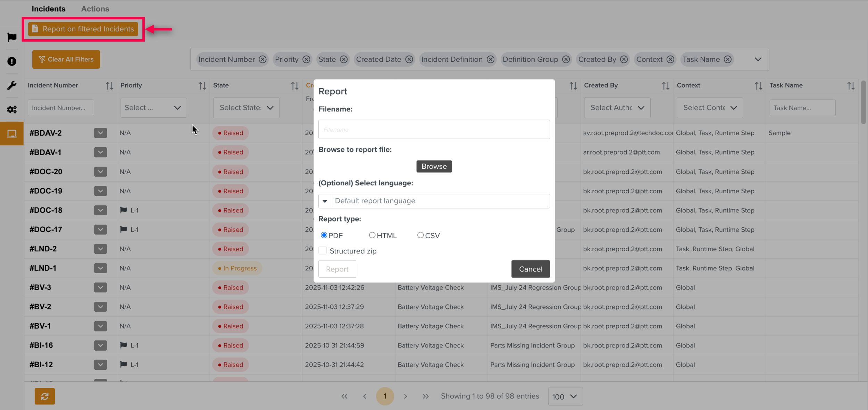868x410 pixels.
Task: Expand the row menu for #BDAV-2
Action: point(100,133)
